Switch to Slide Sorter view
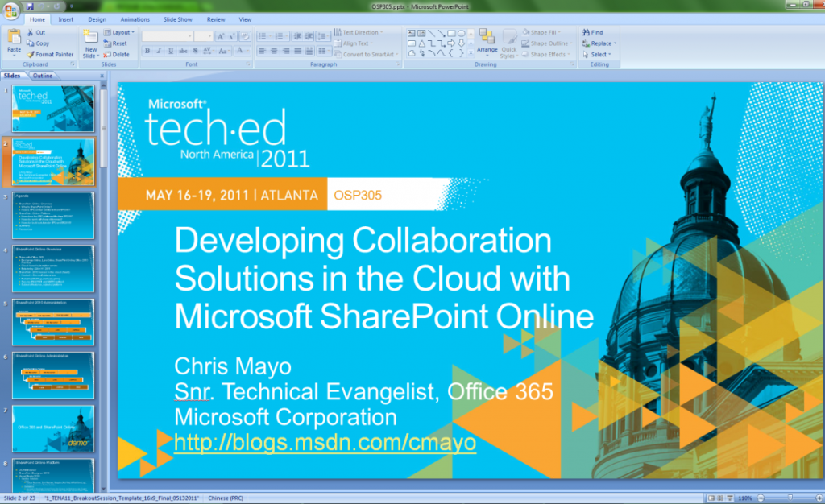Screen dimensions: 825x504 (x=720, y=498)
